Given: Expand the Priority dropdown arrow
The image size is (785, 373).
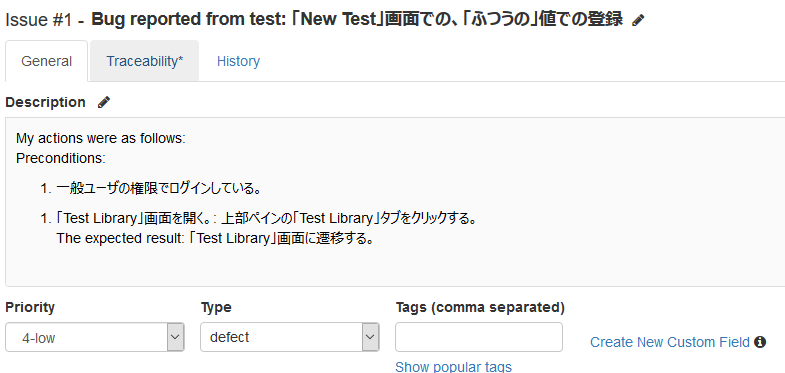Looking at the screenshot, I should [x=175, y=337].
